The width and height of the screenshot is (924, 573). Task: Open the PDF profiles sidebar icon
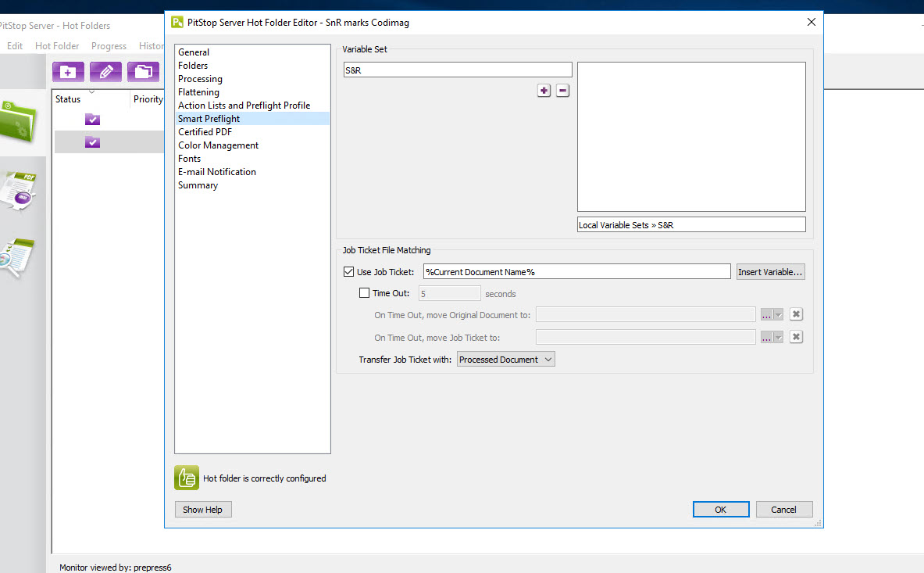point(18,191)
